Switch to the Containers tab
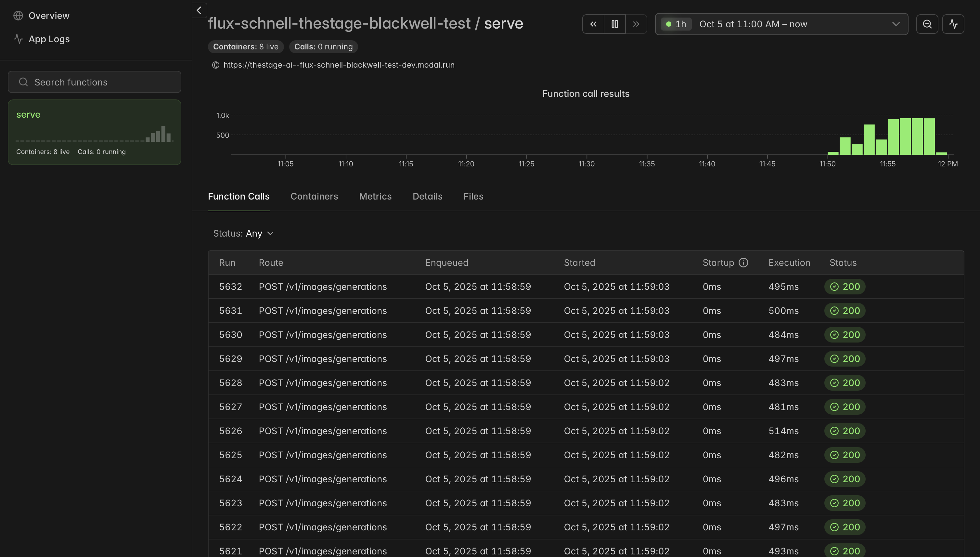This screenshot has width=980, height=557. 314,196
